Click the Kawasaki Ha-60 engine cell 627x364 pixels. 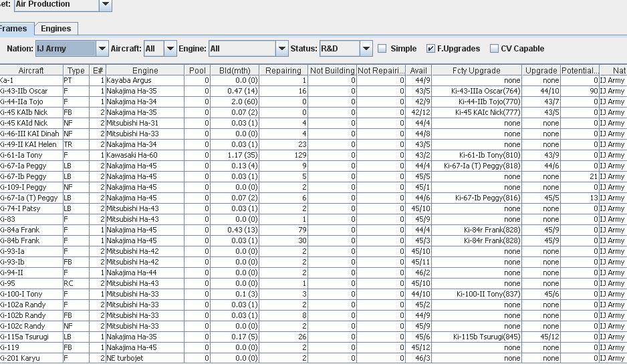click(145, 156)
